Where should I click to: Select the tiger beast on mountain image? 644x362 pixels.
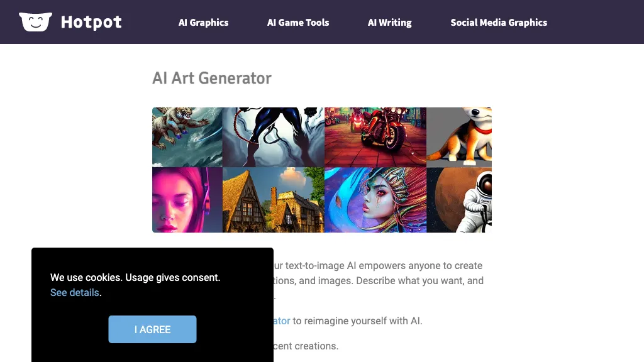[187, 136]
